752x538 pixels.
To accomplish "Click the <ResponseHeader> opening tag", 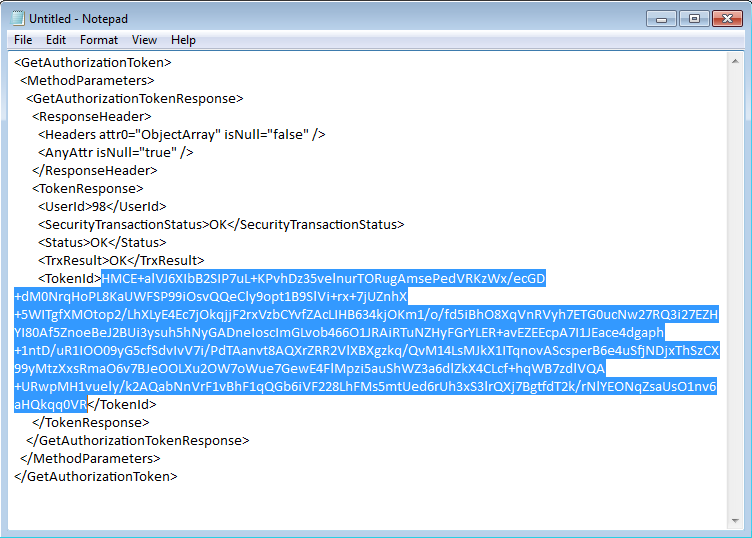I will 92,117.
